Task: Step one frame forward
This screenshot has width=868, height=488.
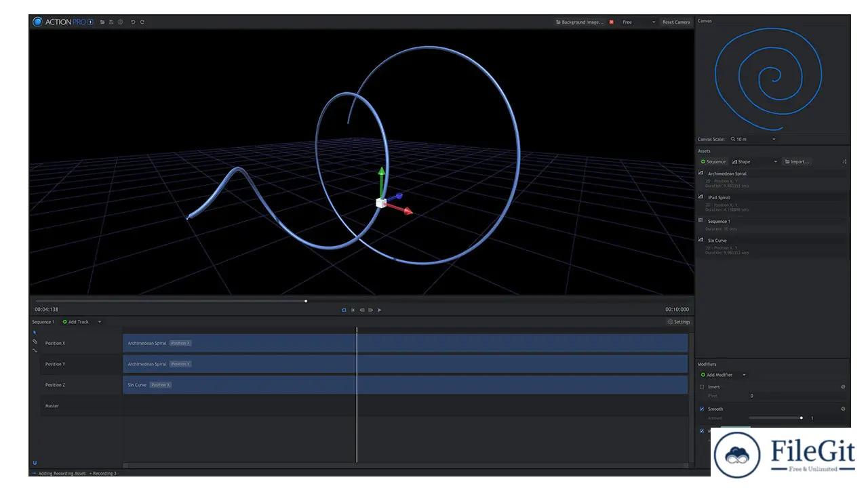Action: pyautogui.click(x=370, y=310)
